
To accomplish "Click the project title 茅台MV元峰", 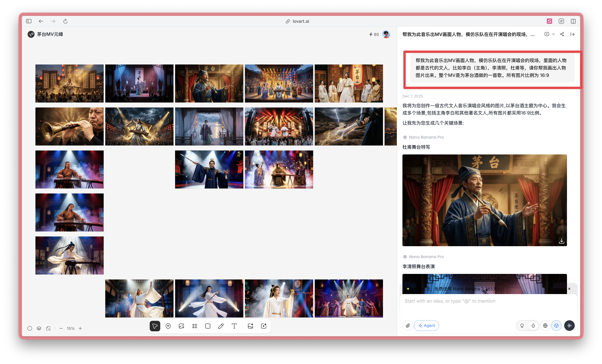I will pyautogui.click(x=50, y=34).
